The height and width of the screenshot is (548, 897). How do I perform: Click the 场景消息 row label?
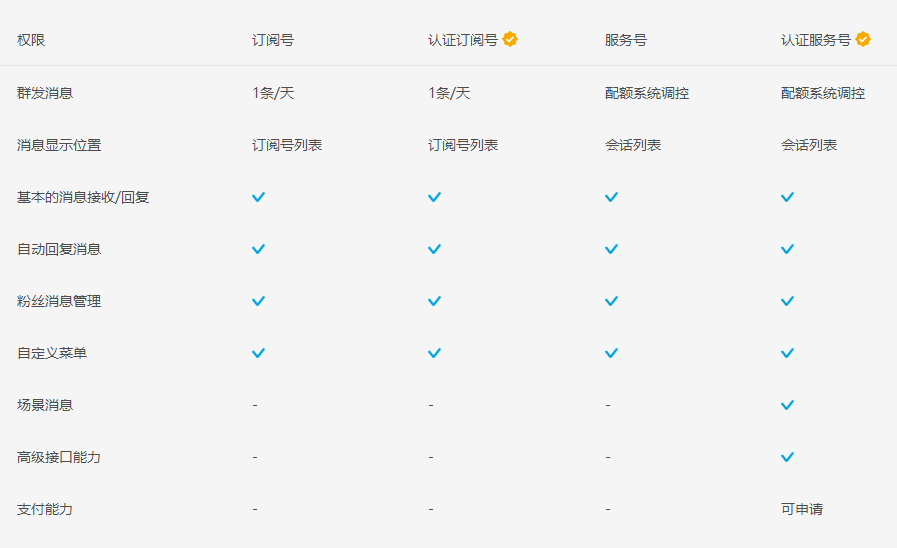[x=45, y=406]
